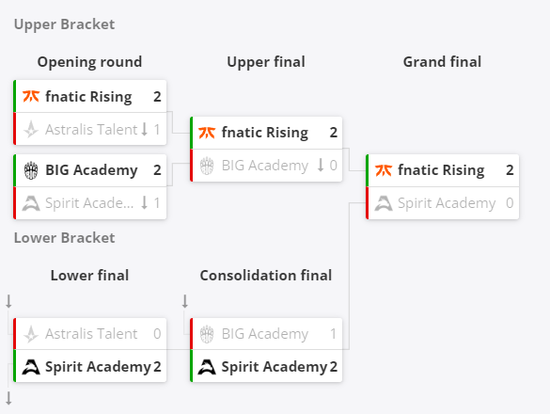Click arrow above Consolidation final BIG Academy row

[185, 302]
